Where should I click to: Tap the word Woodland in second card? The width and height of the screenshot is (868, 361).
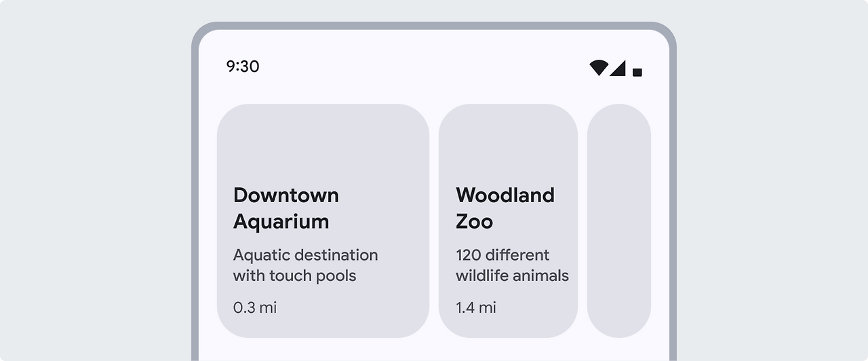[x=505, y=195]
